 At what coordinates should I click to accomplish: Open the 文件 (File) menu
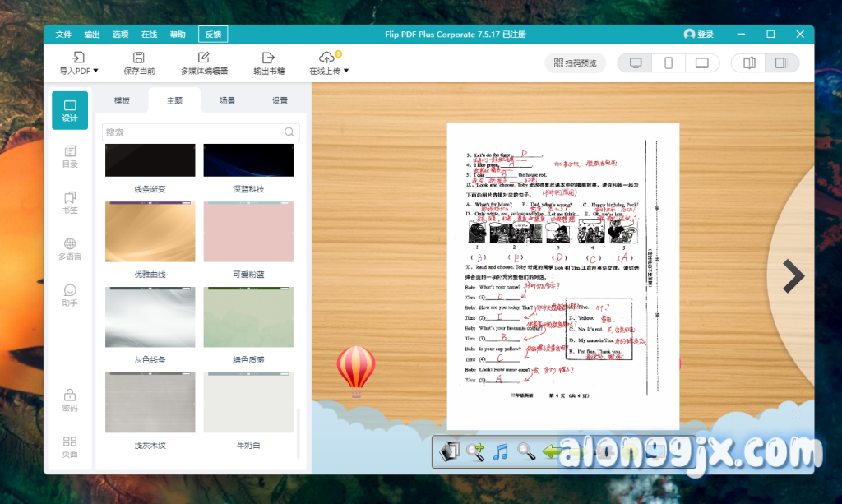coord(64,35)
